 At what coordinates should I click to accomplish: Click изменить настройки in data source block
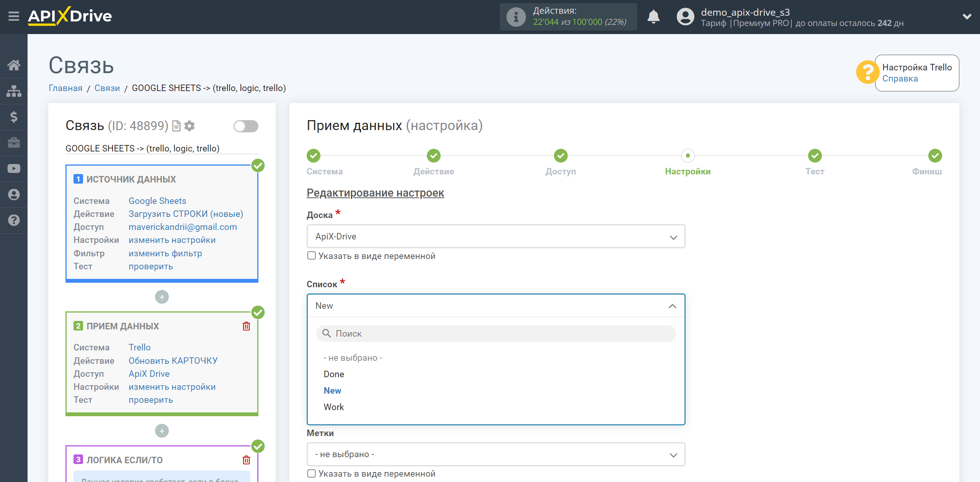172,240
